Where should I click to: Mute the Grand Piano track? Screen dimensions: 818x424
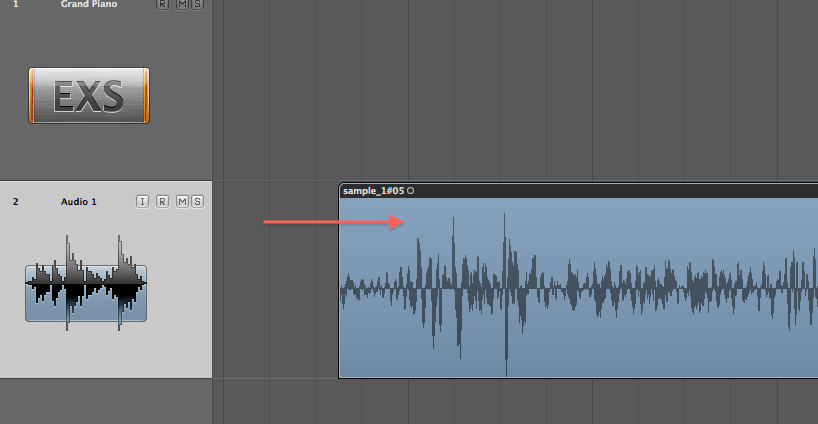tap(182, 5)
